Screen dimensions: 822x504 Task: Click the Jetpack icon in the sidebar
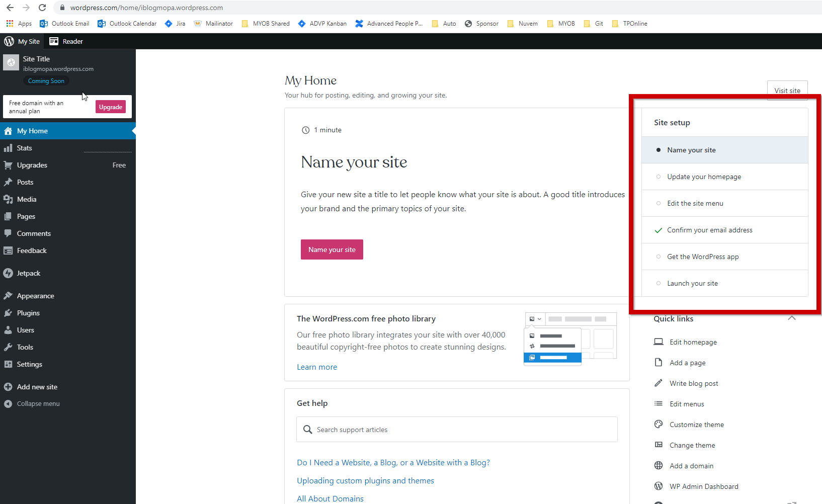(8, 273)
